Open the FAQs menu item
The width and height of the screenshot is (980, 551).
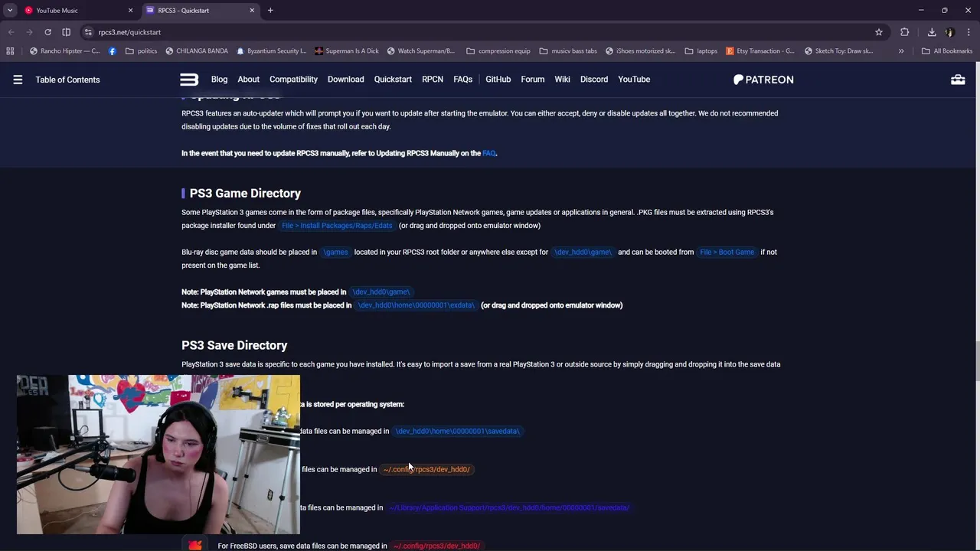pos(462,80)
